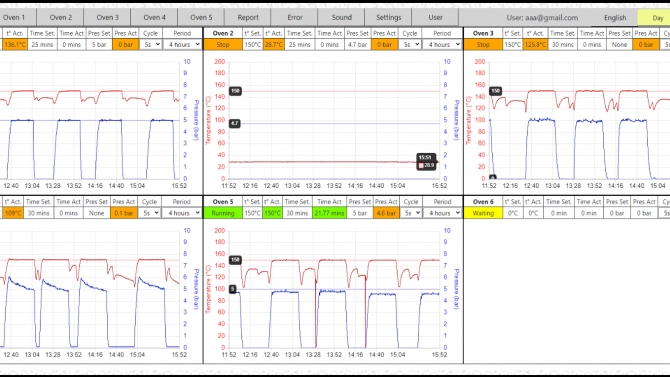Open the Oven 5 Cycle dropdown

(x=411, y=213)
